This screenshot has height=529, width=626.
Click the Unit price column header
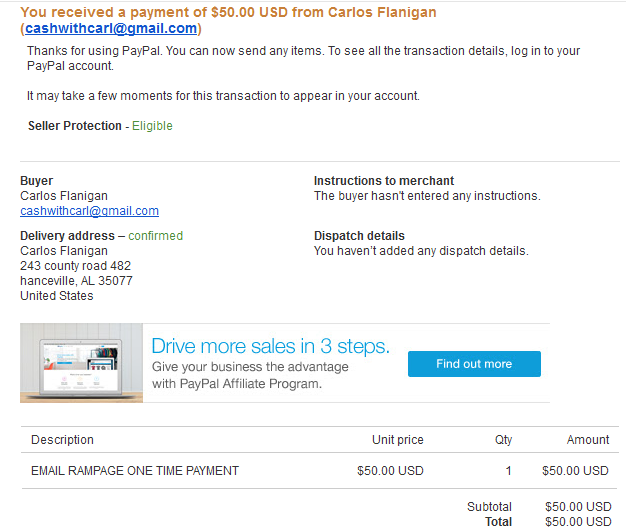point(398,440)
